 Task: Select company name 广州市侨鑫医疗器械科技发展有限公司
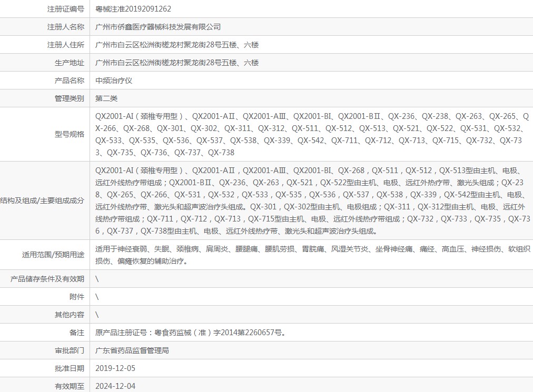point(158,27)
